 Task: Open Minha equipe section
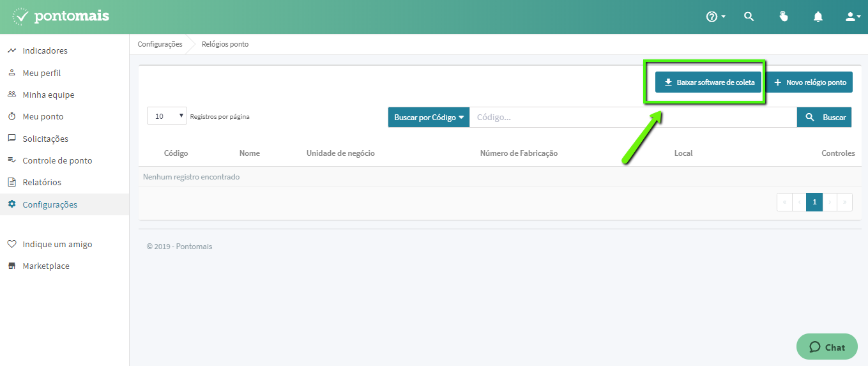coord(49,95)
